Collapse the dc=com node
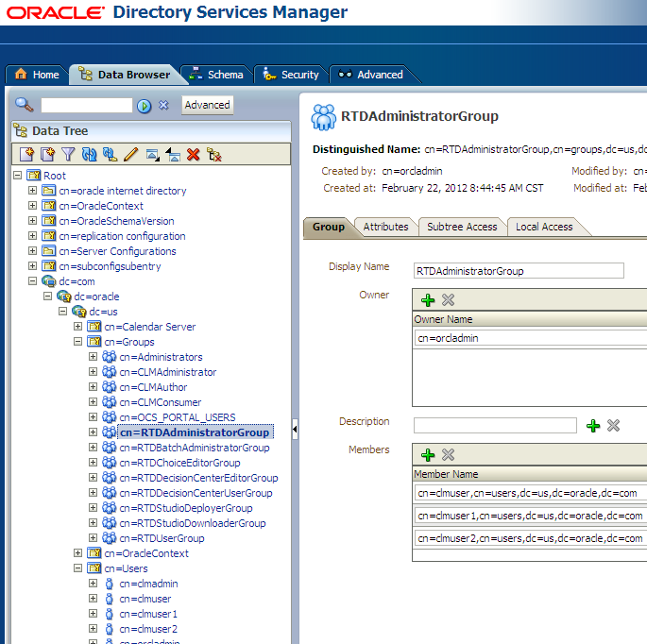Viewport: 647px width, 644px height. point(33,281)
